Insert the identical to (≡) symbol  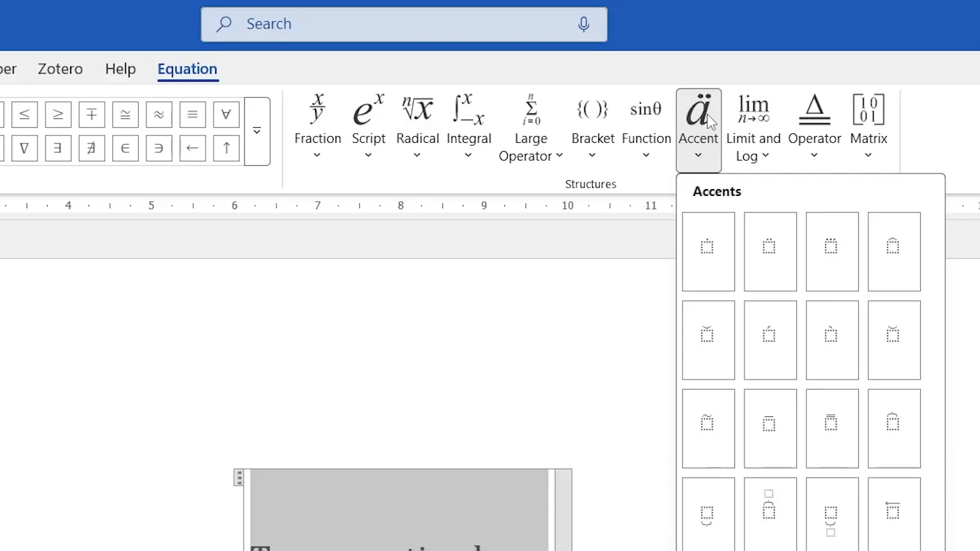tap(193, 115)
